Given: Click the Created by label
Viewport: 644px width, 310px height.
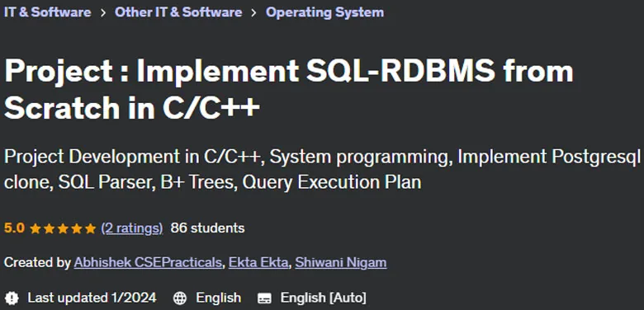Looking at the screenshot, I should pyautogui.click(x=37, y=262).
